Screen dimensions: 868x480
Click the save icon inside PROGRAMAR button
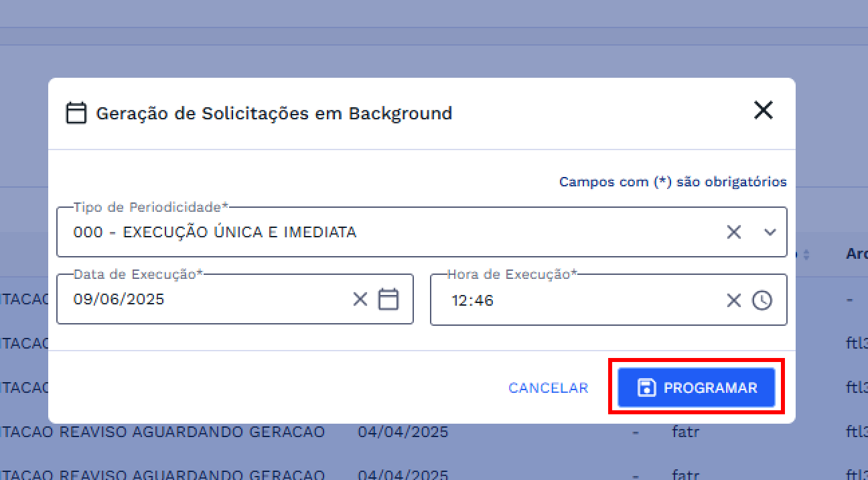(646, 387)
